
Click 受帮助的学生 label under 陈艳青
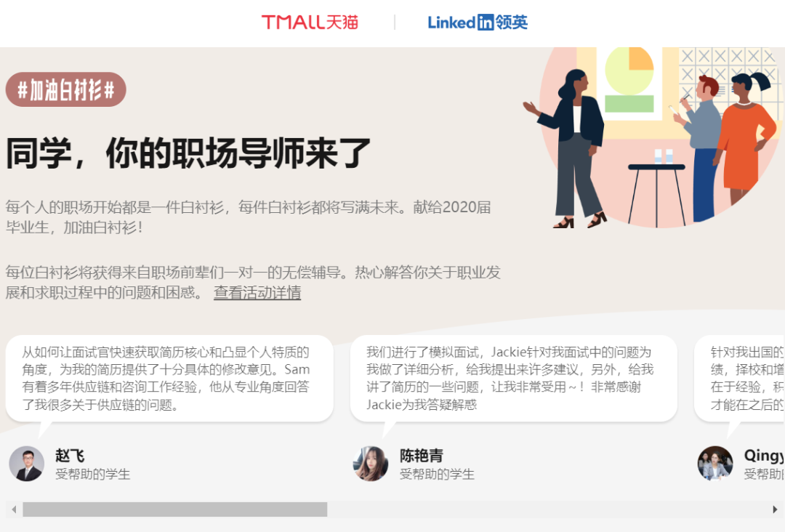coord(437,474)
